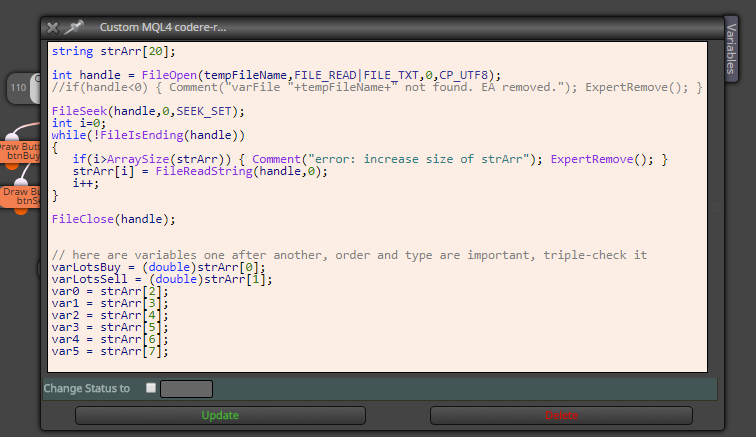756x437 pixels.
Task: Click the input connector above btnBuy block
Action: [12, 137]
